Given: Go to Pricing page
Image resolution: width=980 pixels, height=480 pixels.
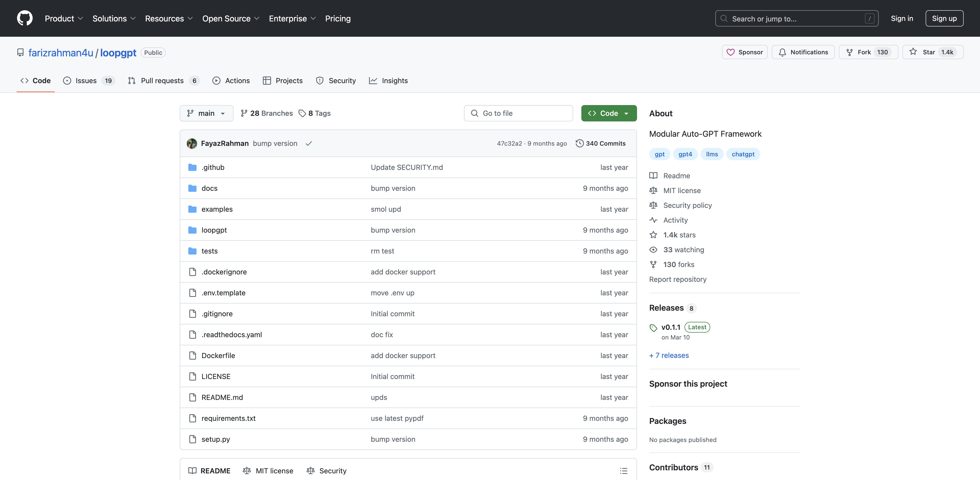Looking at the screenshot, I should 338,18.
